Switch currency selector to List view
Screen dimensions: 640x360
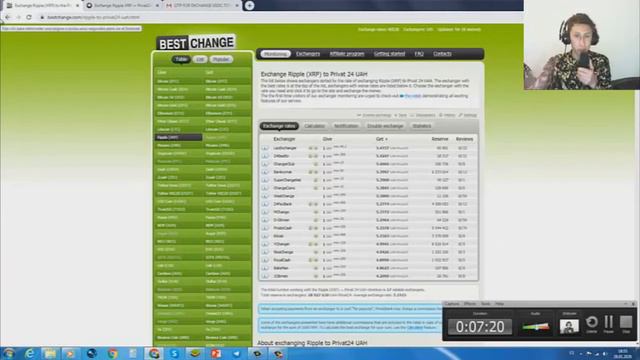[x=200, y=60]
